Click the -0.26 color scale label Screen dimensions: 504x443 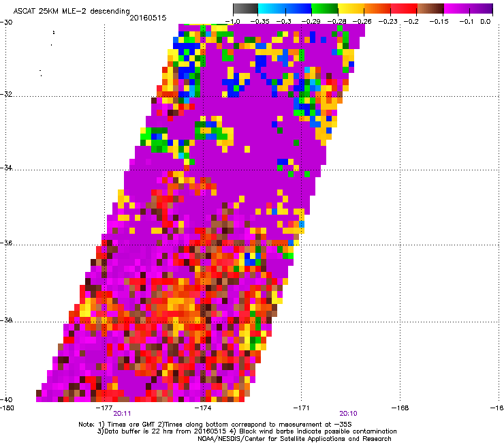click(362, 22)
